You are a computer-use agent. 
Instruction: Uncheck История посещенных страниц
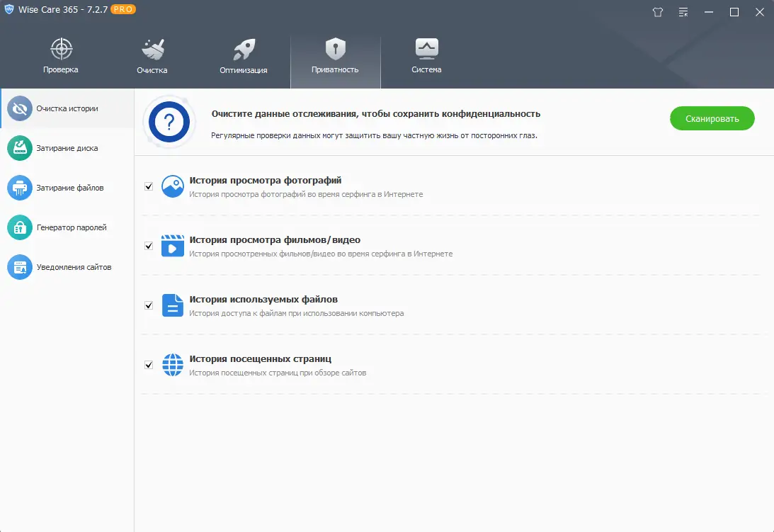tap(148, 364)
